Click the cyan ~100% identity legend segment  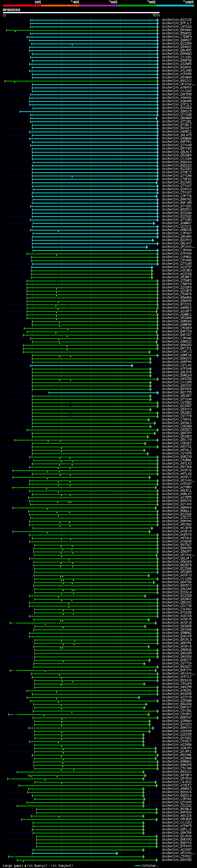pos(175,6)
